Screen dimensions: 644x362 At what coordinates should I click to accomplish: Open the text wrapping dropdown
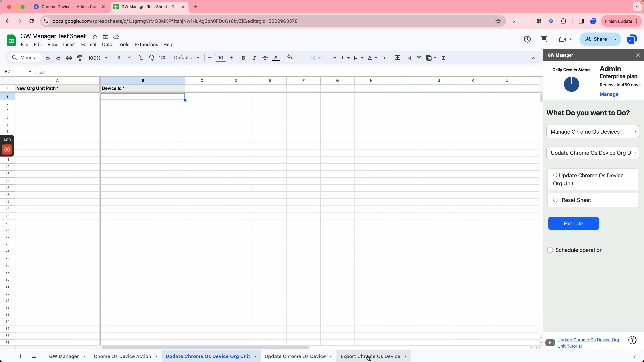[x=359, y=58]
